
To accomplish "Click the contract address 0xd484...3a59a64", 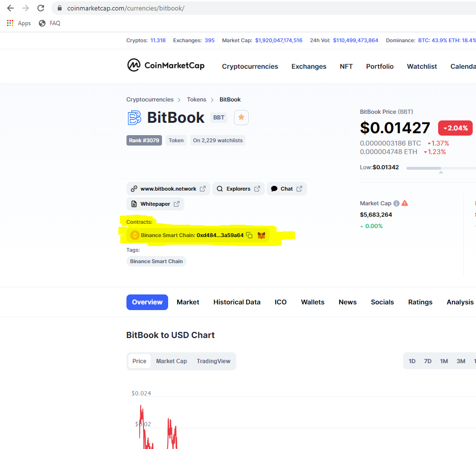I will 220,235.
